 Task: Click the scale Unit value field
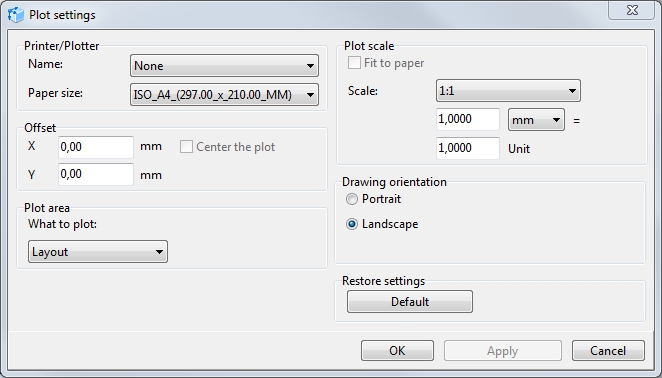(468, 148)
